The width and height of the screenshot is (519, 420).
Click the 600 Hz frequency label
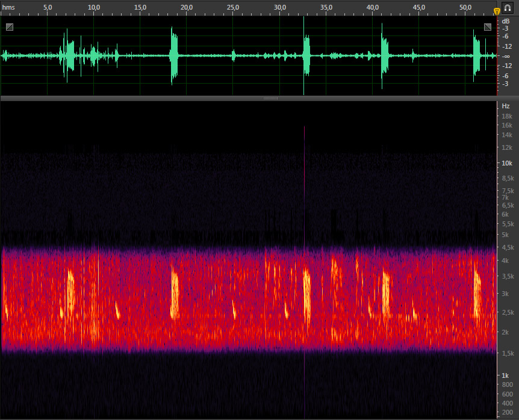click(507, 394)
